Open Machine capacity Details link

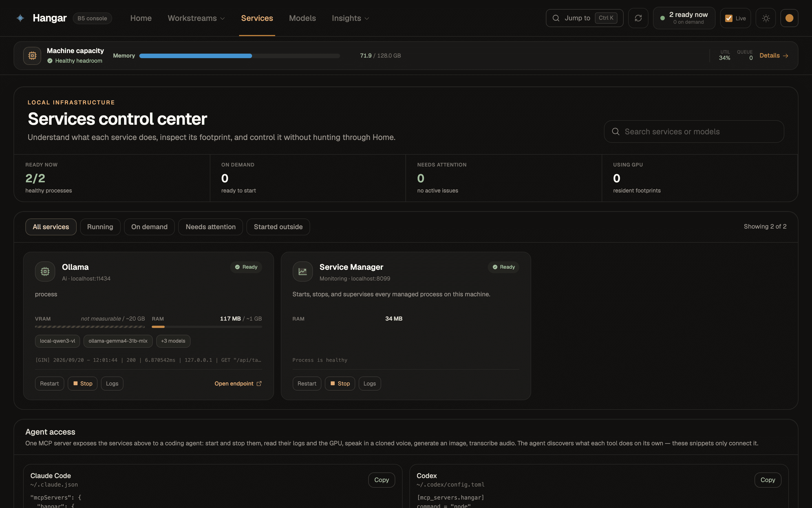click(774, 56)
